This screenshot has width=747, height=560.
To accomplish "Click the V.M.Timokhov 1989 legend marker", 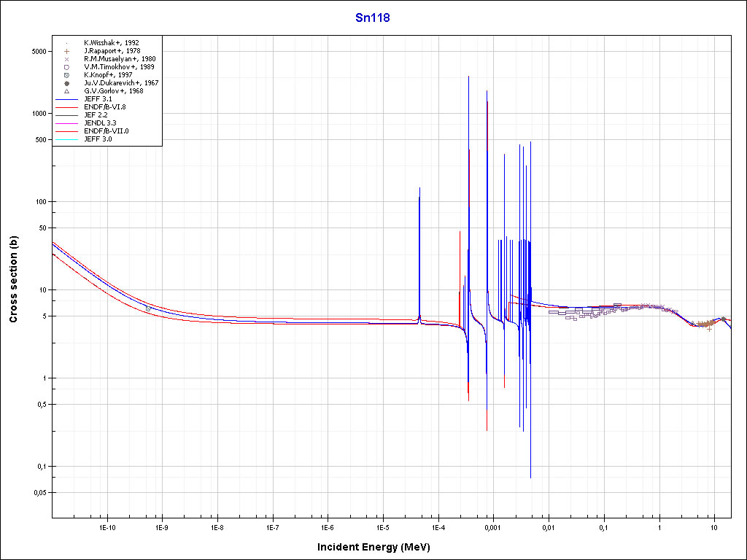I will pyautogui.click(x=66, y=67).
